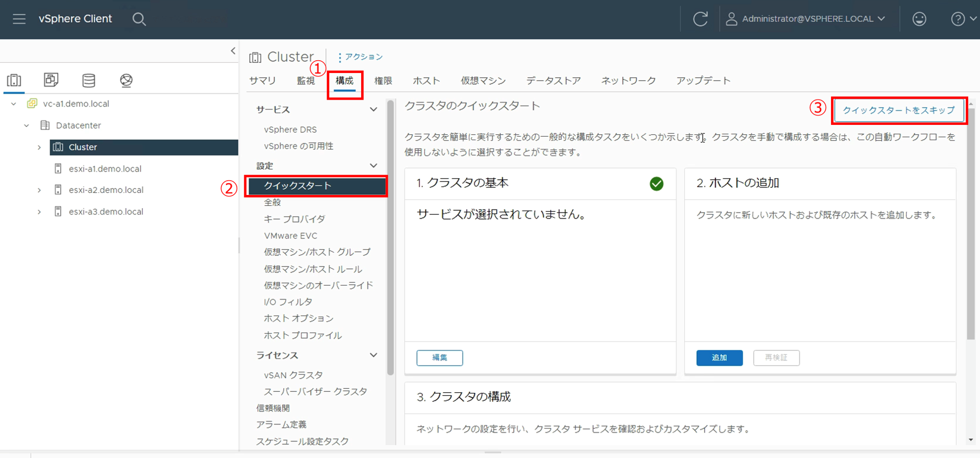Select I/O フィルタ in the settings list

(x=288, y=302)
